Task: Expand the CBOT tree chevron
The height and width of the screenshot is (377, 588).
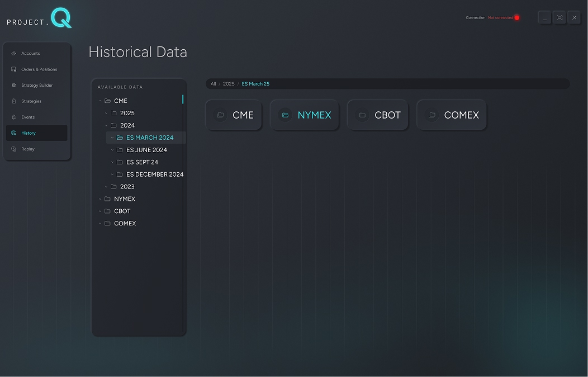Action: (100, 211)
